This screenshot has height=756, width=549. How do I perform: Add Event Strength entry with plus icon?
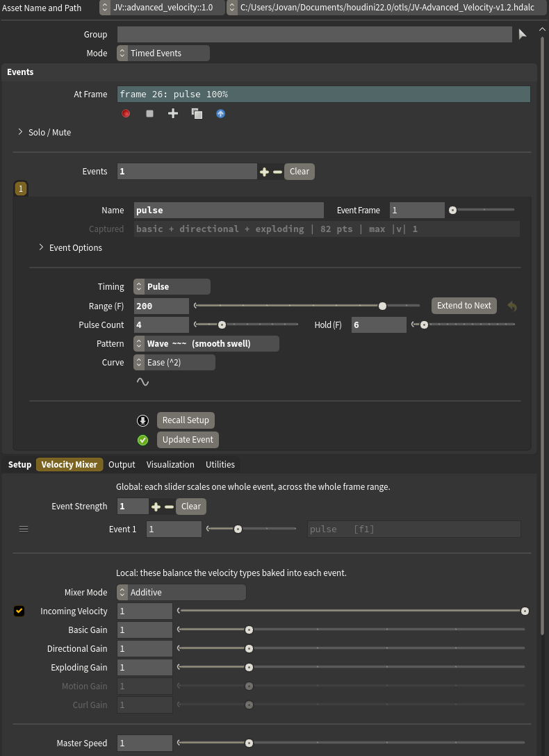pos(156,507)
